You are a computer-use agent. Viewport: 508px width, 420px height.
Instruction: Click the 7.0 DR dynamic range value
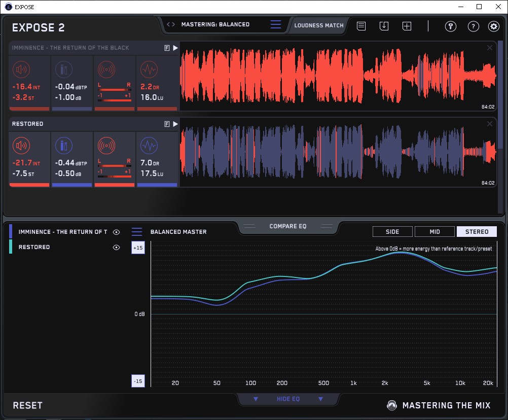[150, 163]
